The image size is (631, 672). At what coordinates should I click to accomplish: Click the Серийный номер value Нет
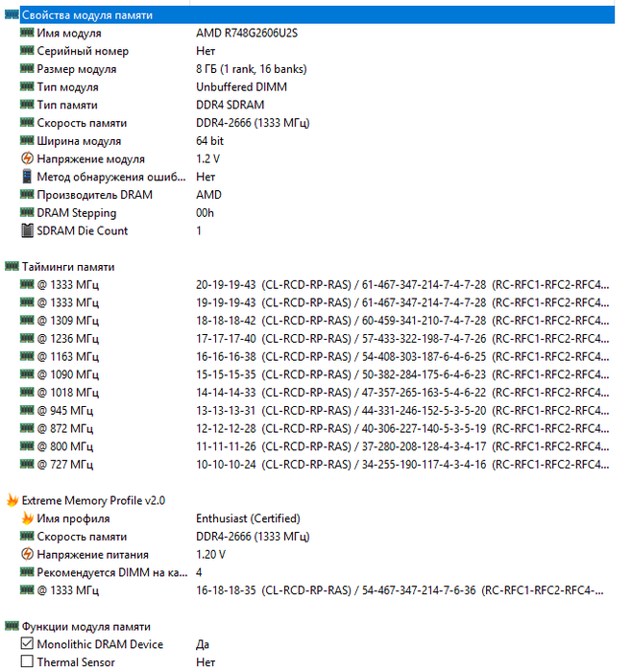click(206, 51)
